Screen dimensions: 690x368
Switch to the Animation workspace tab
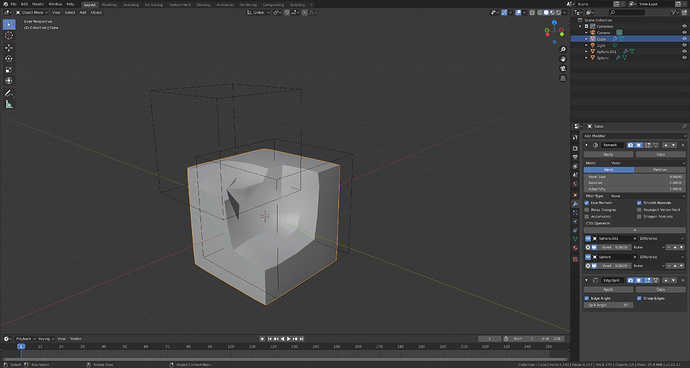point(225,4)
